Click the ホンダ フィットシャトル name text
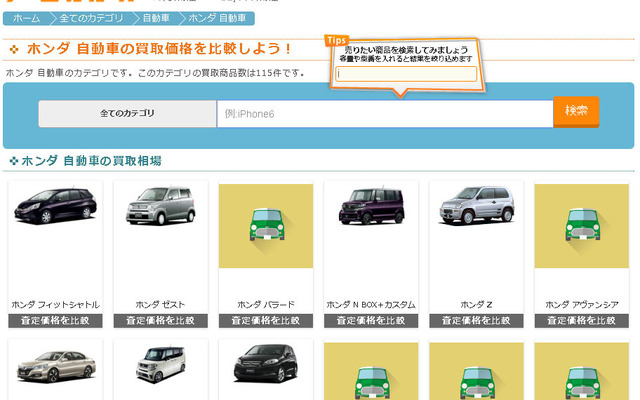 56,304
